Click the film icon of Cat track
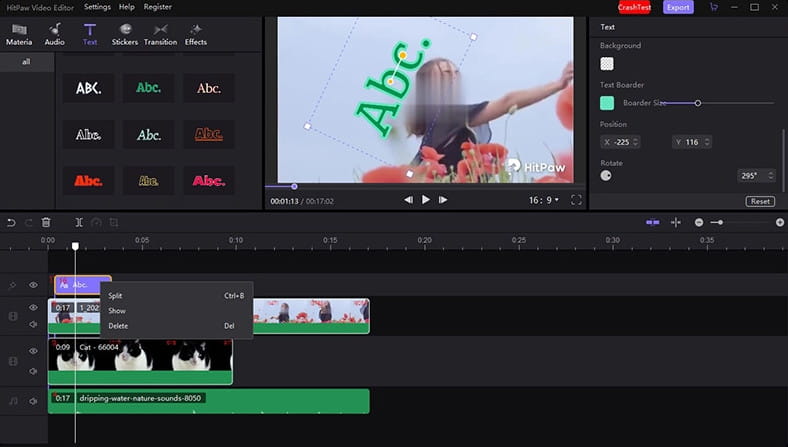This screenshot has height=447, width=788. [13, 361]
